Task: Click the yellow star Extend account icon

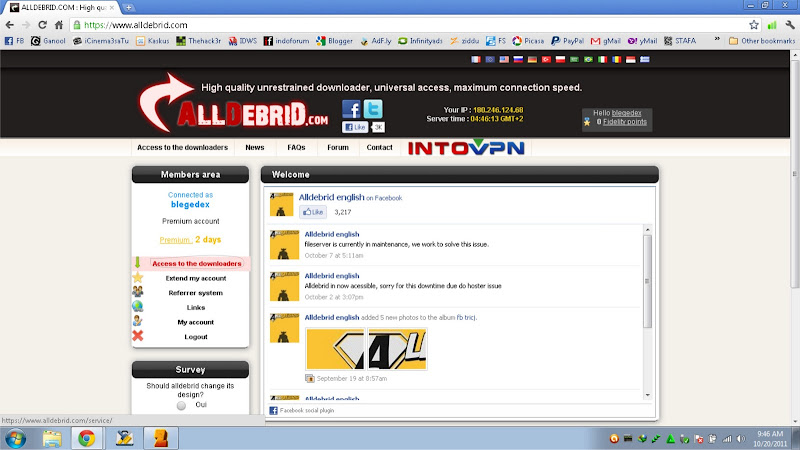Action: (138, 278)
